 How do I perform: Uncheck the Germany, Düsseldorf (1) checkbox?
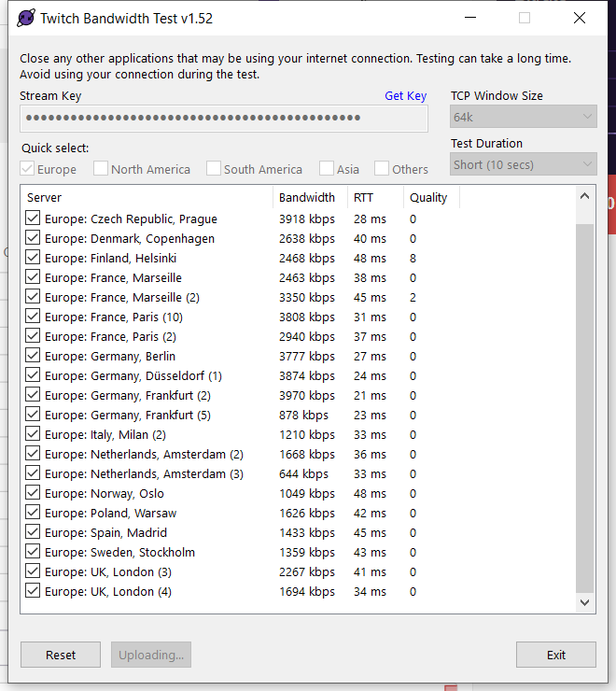[33, 375]
